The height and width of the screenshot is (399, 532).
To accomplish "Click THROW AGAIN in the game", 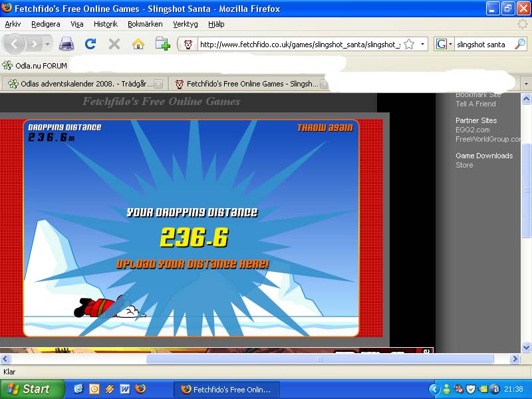I will [325, 128].
